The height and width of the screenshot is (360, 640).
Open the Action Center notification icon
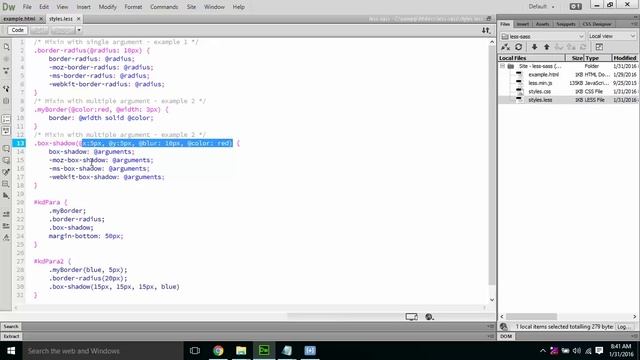(x=599, y=351)
